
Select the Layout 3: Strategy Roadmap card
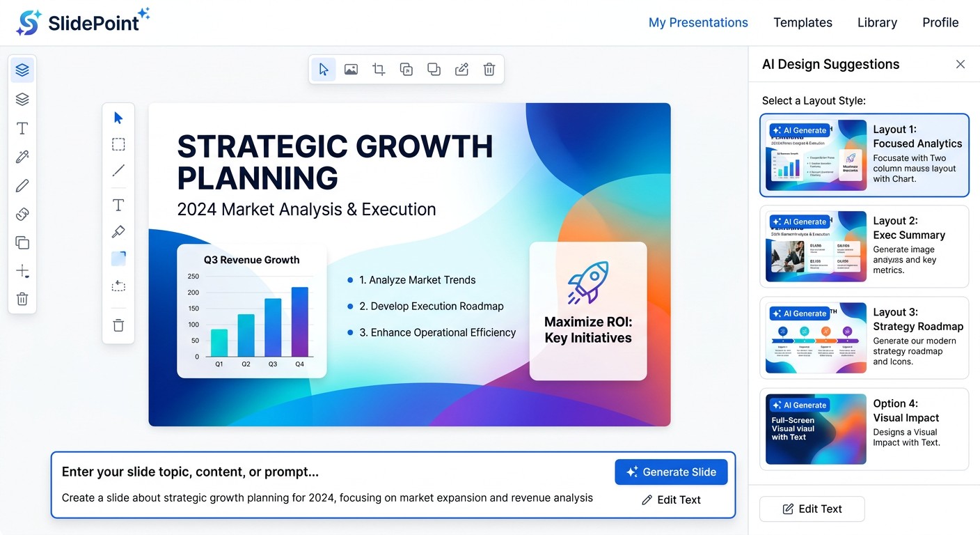[864, 338]
